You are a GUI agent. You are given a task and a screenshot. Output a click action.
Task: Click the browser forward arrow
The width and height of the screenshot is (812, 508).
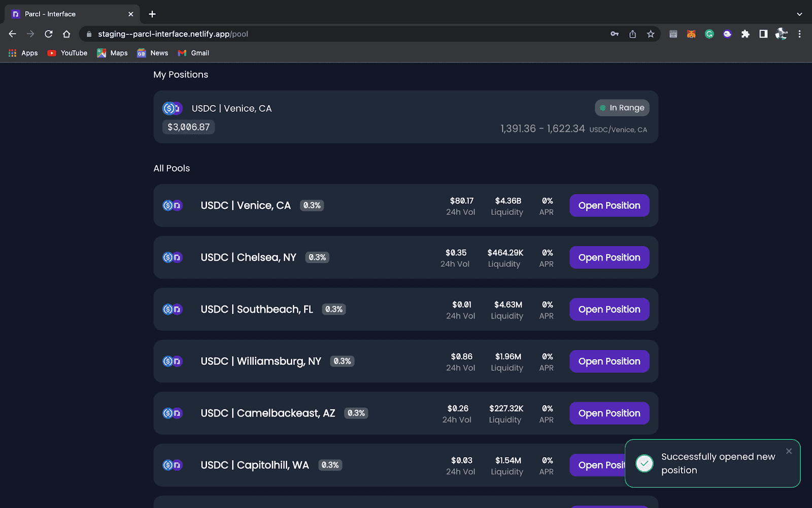pos(30,34)
